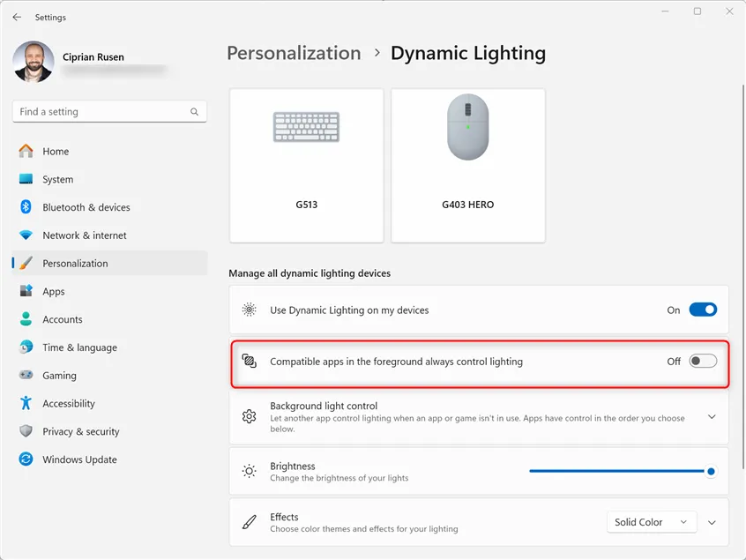Open Accounts settings in sidebar
This screenshot has width=746, height=560.
(63, 319)
